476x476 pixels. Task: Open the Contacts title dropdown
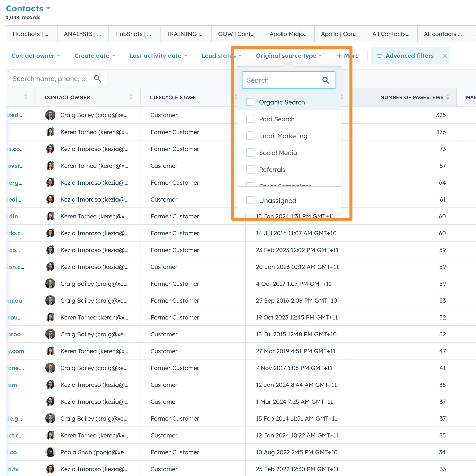pos(48,8)
